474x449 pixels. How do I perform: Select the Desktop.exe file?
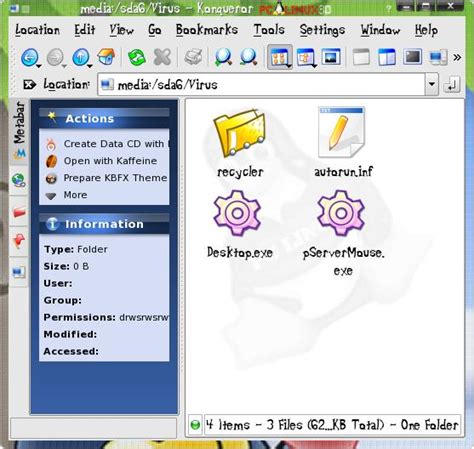239,224
